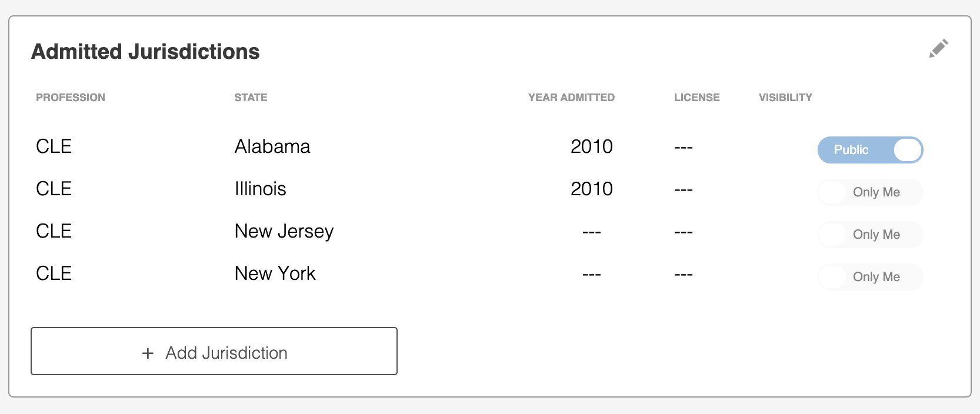Enable Public visibility for New Jersey
The height and width of the screenshot is (414, 980).
coord(870,234)
